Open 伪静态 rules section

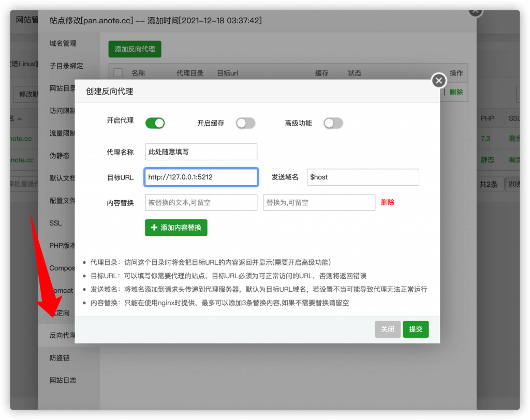(x=57, y=155)
